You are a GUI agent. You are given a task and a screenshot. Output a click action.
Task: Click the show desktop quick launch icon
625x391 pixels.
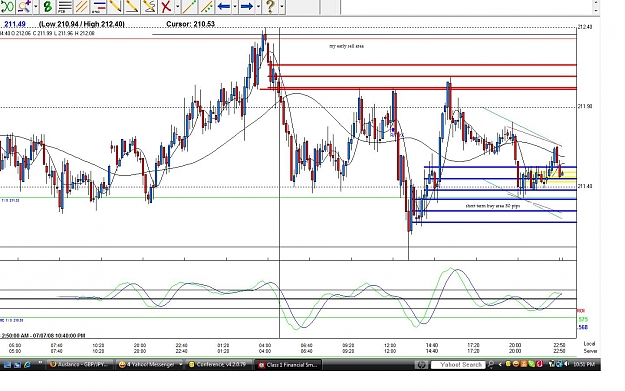[x=7, y=365]
